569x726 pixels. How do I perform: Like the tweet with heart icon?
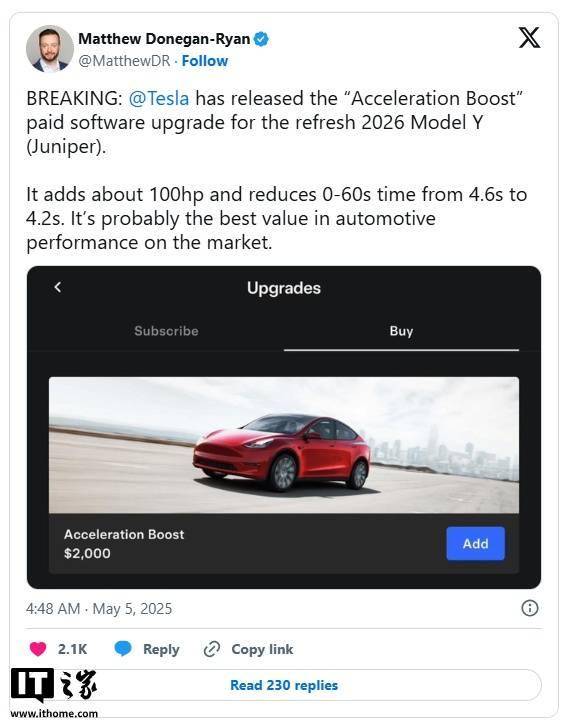click(x=38, y=649)
